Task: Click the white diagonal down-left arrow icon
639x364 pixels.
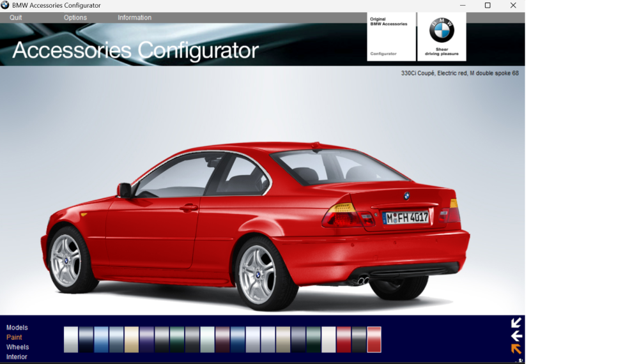Action: (x=516, y=322)
